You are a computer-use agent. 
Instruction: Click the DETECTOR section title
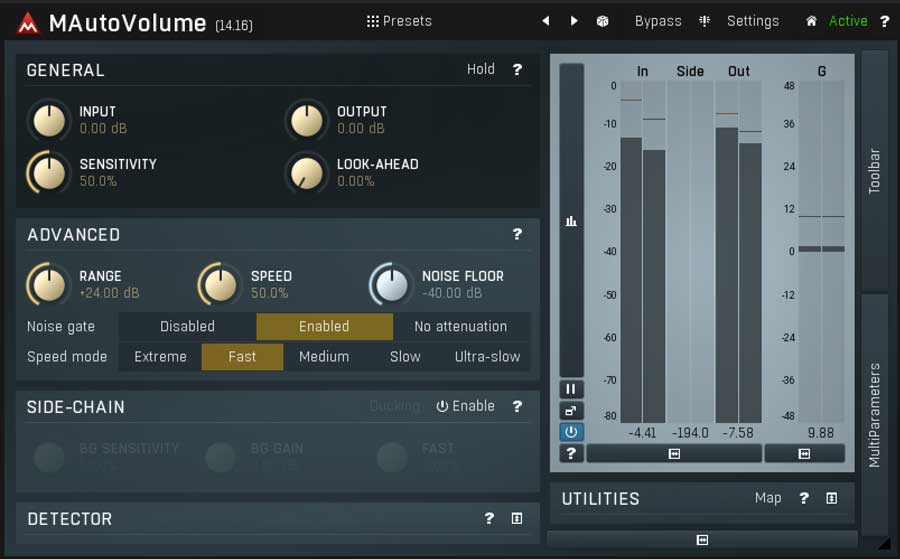(x=70, y=519)
